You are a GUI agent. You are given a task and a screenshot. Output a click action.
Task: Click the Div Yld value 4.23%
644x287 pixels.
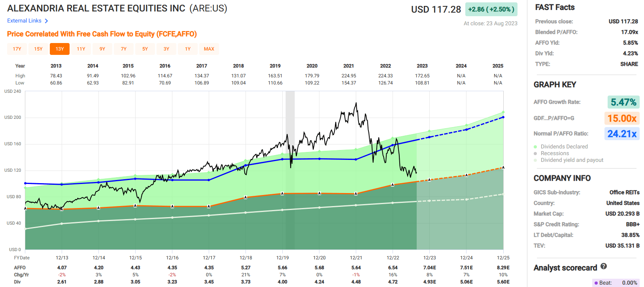tap(631, 53)
